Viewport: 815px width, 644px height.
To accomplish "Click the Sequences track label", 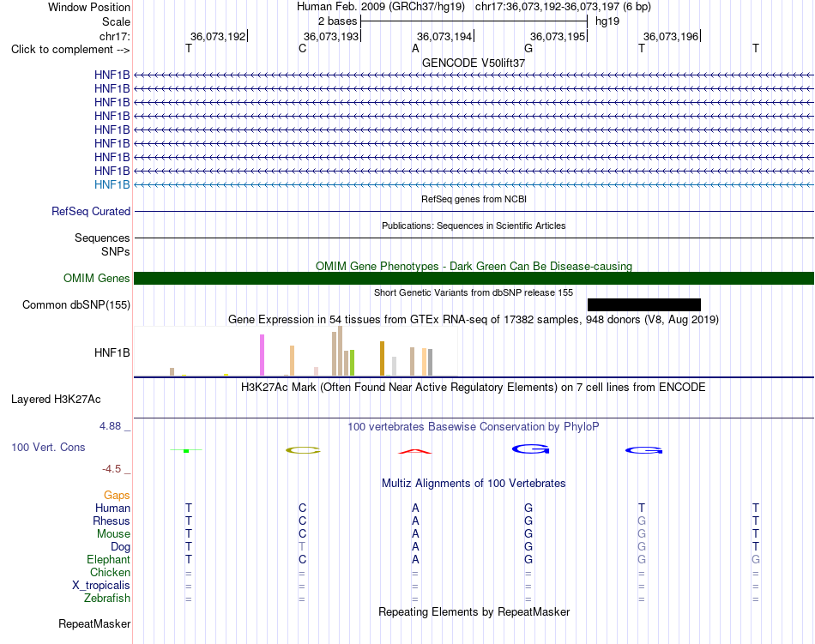I will click(x=102, y=238).
